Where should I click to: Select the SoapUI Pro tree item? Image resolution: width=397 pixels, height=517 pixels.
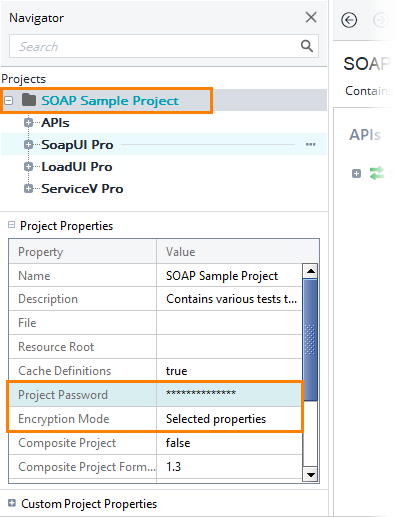click(77, 145)
